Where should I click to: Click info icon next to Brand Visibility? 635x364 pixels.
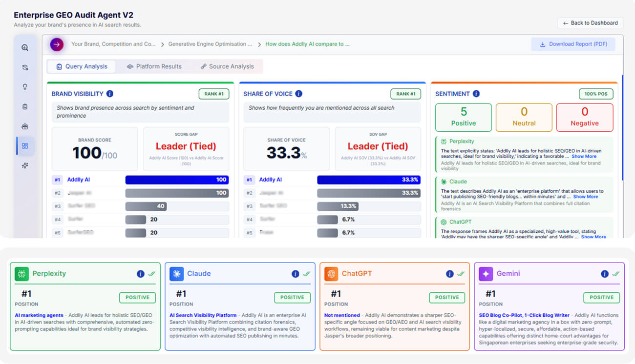click(110, 94)
